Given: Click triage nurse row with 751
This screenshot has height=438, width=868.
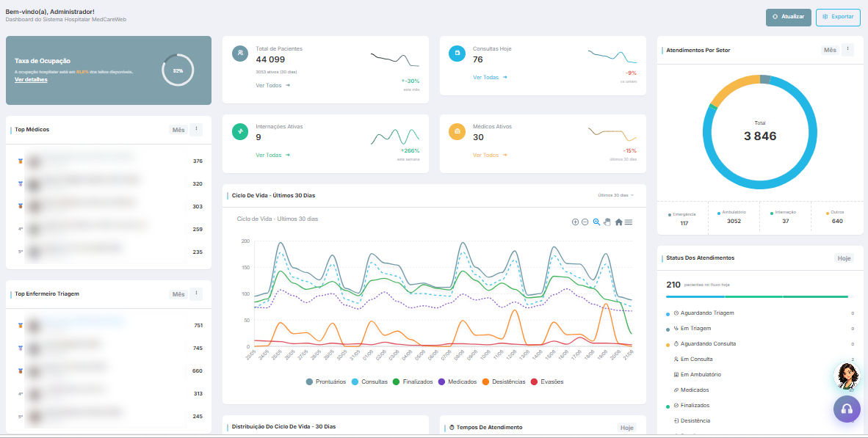Looking at the screenshot, I should point(109,326).
